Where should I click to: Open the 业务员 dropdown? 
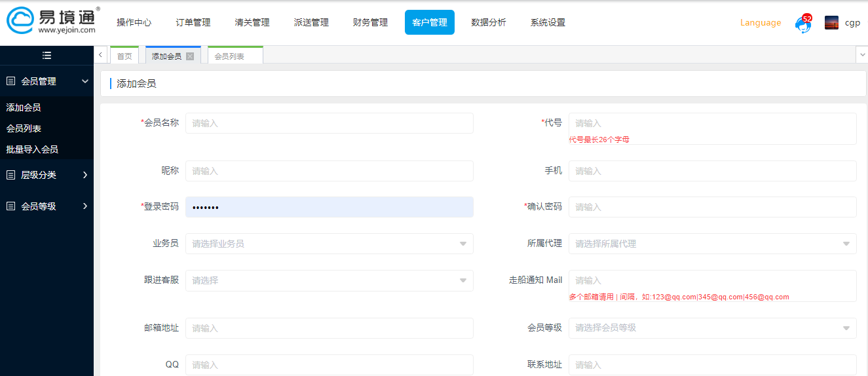329,244
